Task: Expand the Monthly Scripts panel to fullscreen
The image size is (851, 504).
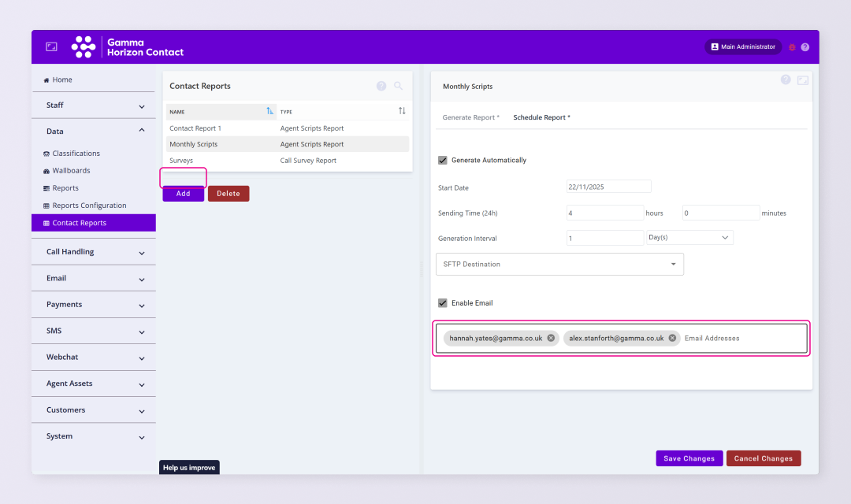Action: click(802, 80)
